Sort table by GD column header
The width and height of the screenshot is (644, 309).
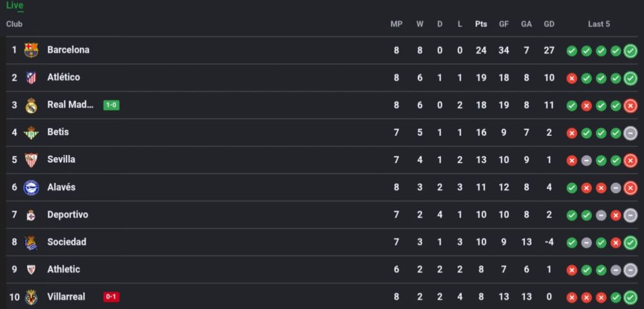click(x=549, y=24)
